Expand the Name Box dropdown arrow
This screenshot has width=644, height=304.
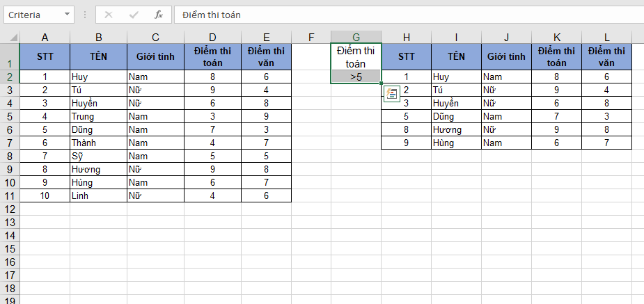pyautogui.click(x=66, y=15)
